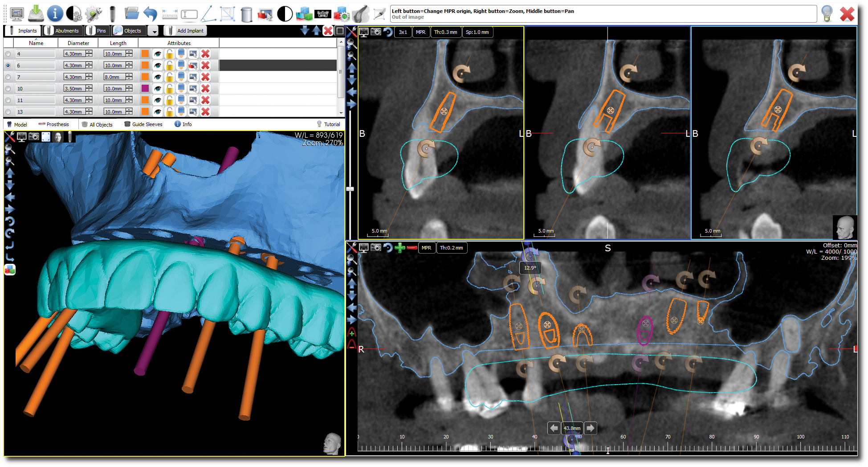868x467 pixels.
Task: Click the undo arrow in top toolbar
Action: pos(151,14)
